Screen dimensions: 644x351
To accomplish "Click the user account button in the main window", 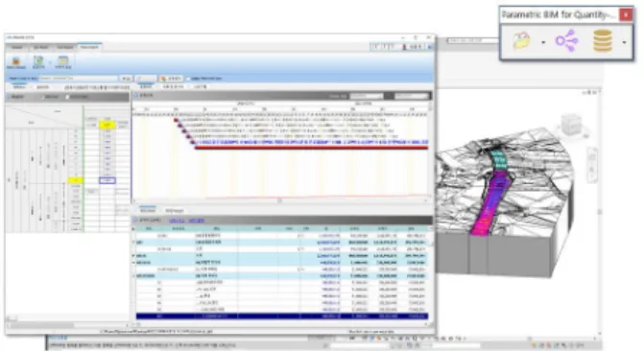I will [x=412, y=47].
